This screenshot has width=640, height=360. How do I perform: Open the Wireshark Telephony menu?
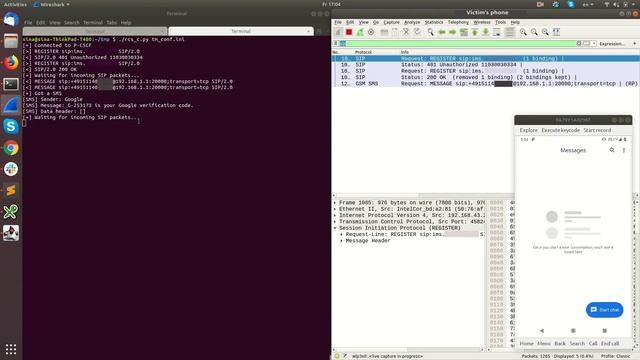click(458, 22)
